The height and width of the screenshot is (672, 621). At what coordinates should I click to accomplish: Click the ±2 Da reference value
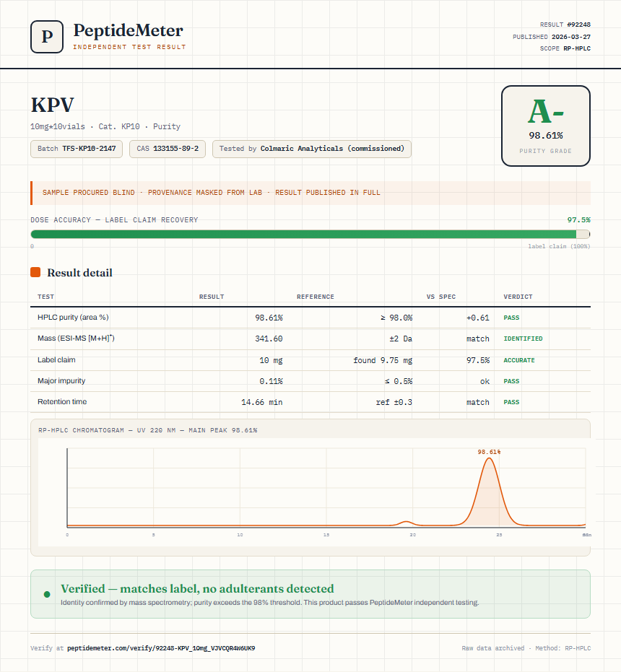pos(401,339)
